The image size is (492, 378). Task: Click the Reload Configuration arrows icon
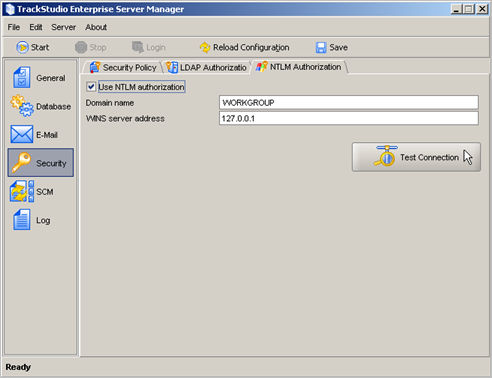[x=205, y=47]
